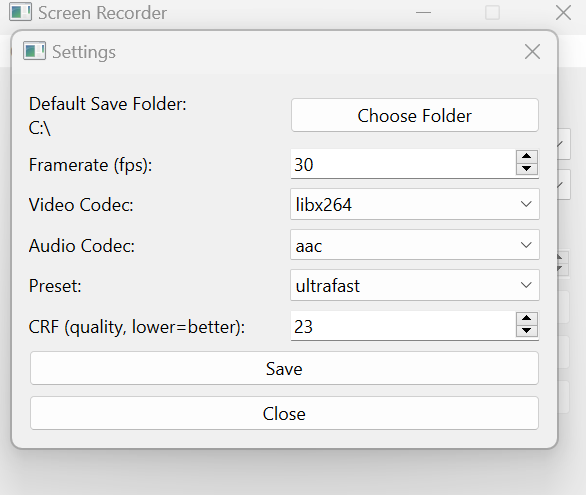Click the chevron arrow of Audio Codec
This screenshot has width=586, height=495.
tap(526, 245)
